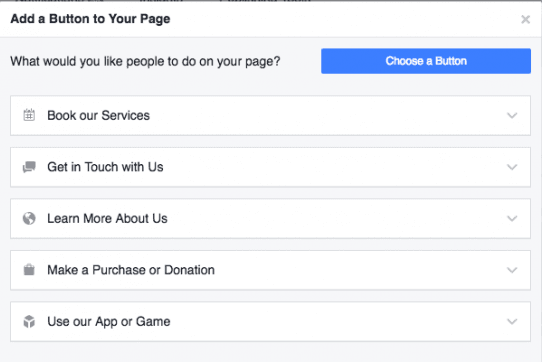The height and width of the screenshot is (362, 542).
Task: Close the Add a Button dialog
Action: click(x=525, y=19)
